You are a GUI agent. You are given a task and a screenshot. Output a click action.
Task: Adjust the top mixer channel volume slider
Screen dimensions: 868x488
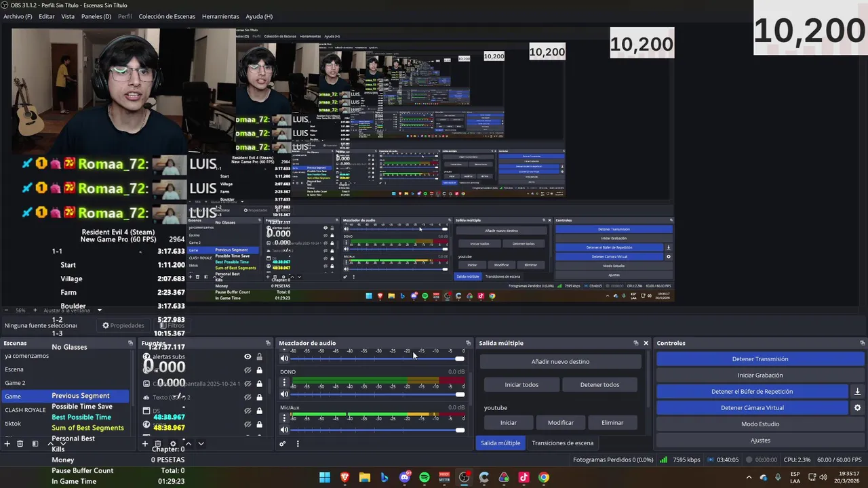[x=377, y=359]
